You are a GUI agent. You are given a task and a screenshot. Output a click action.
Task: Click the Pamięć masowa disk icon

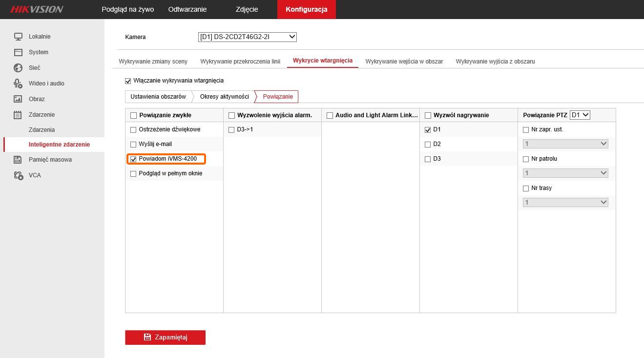pyautogui.click(x=18, y=160)
